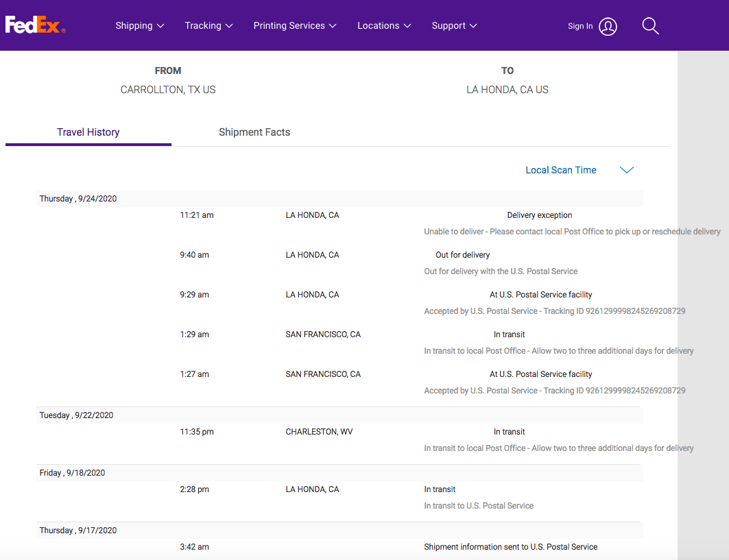Click the 3:42 am scan time
This screenshot has width=729, height=560.
(194, 547)
